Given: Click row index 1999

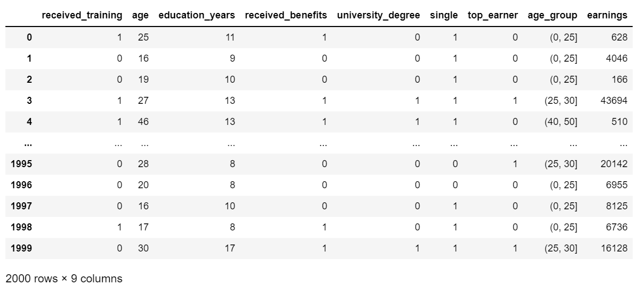Looking at the screenshot, I should click(22, 248).
